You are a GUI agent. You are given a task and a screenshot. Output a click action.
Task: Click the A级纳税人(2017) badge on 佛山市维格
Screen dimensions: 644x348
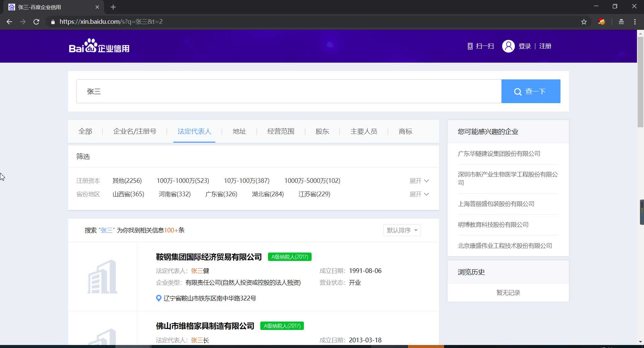point(282,326)
